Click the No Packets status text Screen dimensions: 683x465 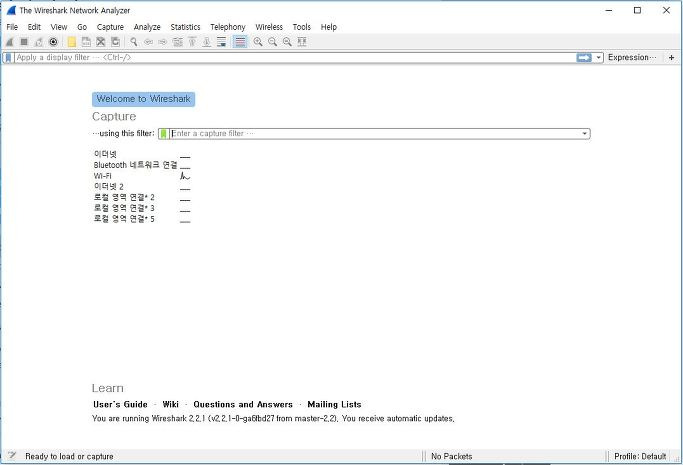(451, 456)
